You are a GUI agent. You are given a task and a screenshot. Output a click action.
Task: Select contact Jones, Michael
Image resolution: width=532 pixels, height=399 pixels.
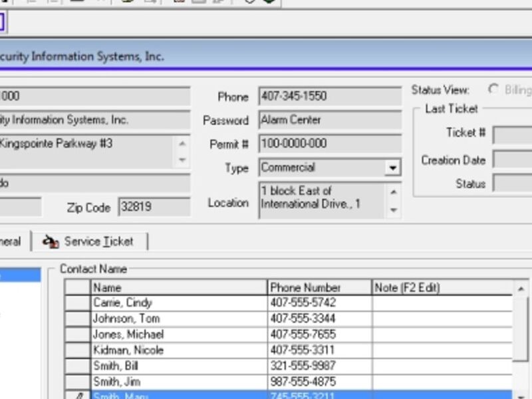coord(179,334)
